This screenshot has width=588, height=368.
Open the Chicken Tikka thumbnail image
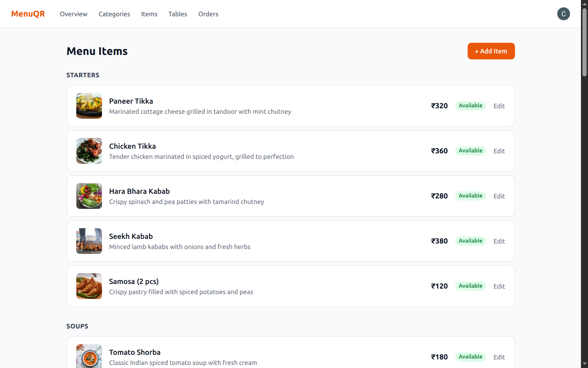pyautogui.click(x=89, y=151)
